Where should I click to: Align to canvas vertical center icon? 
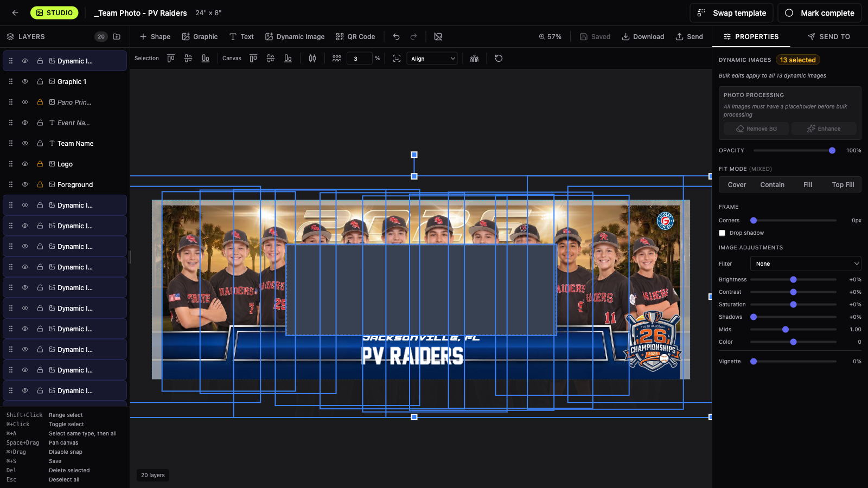(271, 58)
